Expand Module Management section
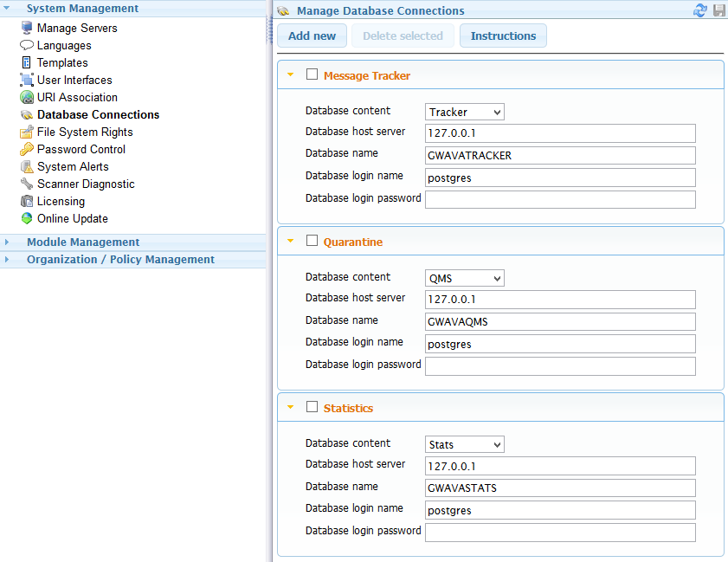The image size is (728, 562). click(82, 242)
